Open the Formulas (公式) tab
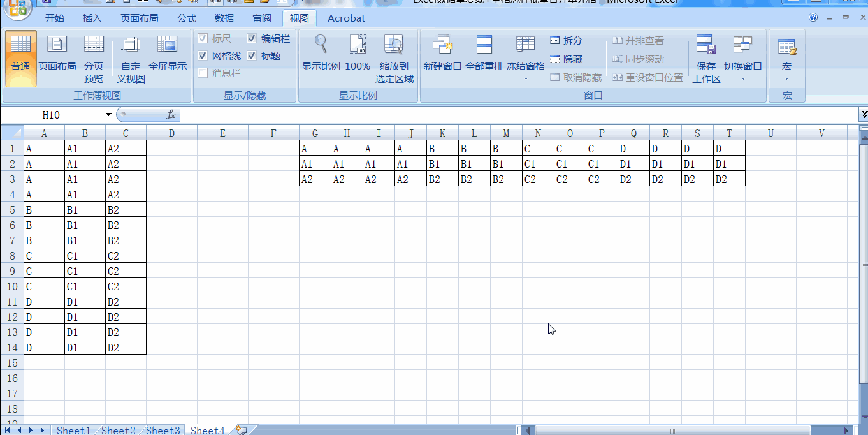868x435 pixels. (187, 18)
